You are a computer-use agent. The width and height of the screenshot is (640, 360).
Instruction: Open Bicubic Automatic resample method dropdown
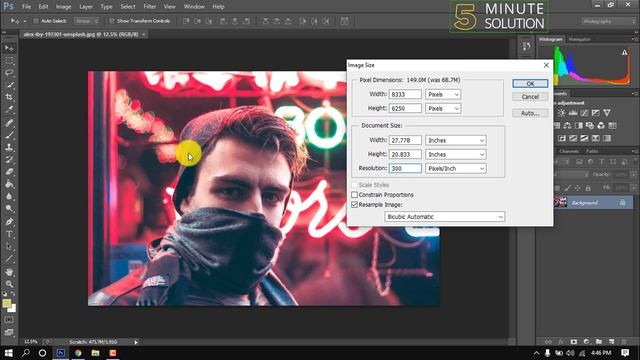[x=444, y=217]
